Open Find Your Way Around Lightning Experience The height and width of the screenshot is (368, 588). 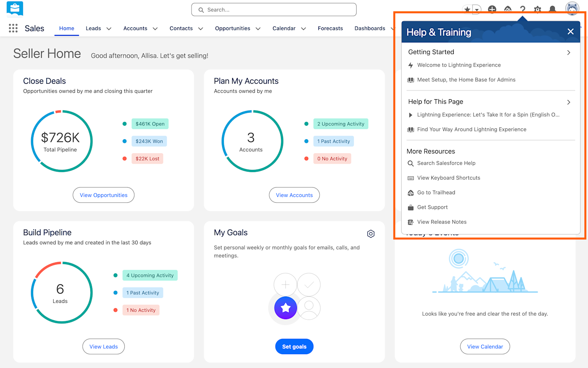click(472, 130)
